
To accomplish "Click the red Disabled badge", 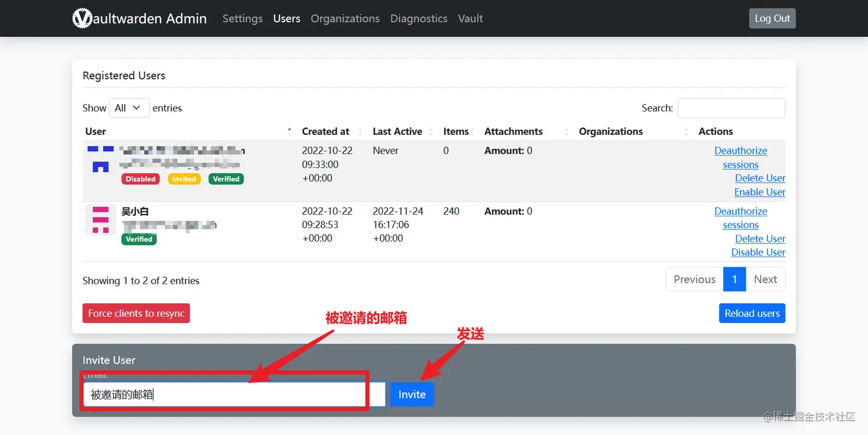I will pyautogui.click(x=141, y=179).
